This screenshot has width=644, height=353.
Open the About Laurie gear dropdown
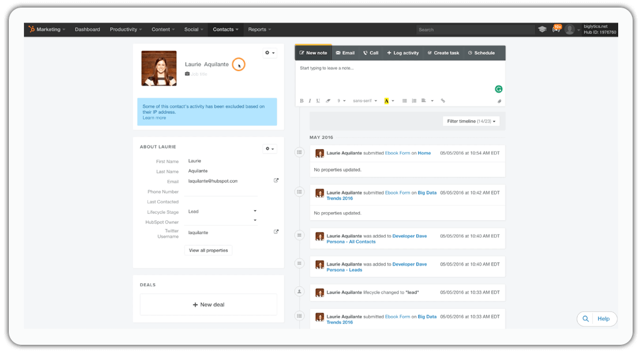click(269, 148)
